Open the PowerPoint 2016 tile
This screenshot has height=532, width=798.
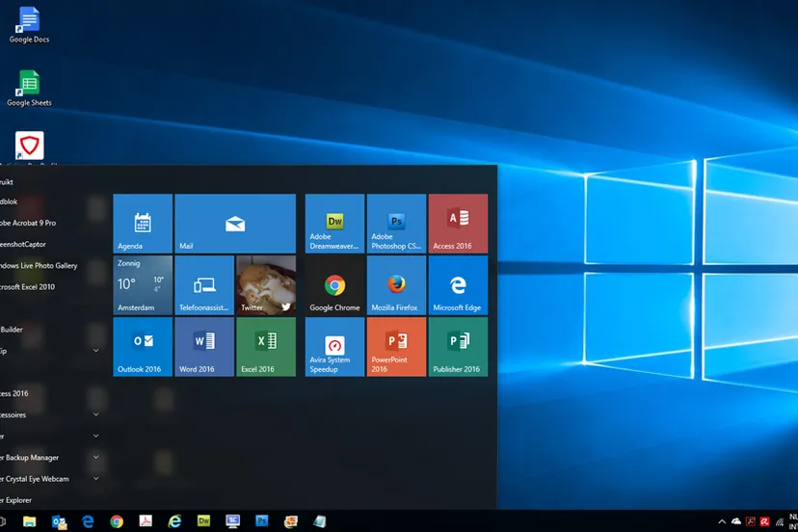pos(396,347)
